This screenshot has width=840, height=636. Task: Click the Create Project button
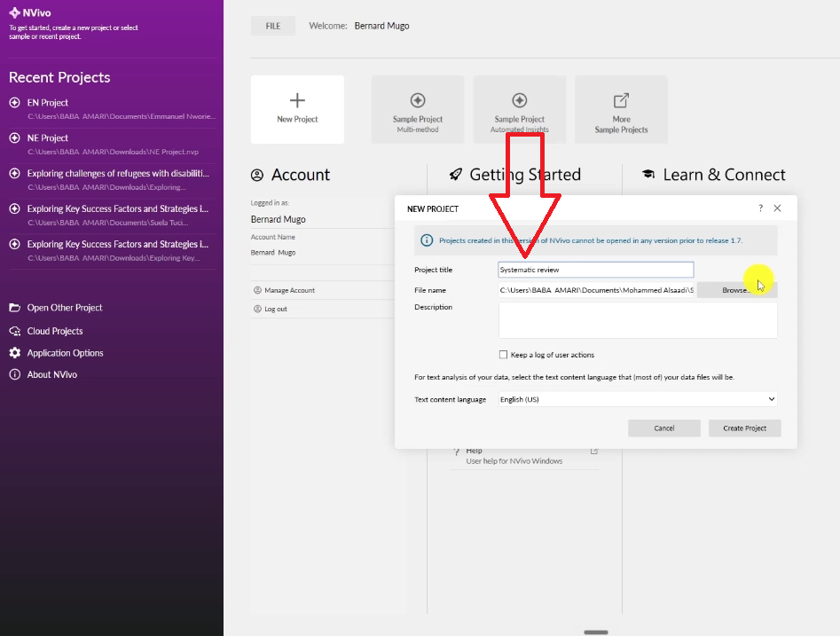[x=744, y=428]
